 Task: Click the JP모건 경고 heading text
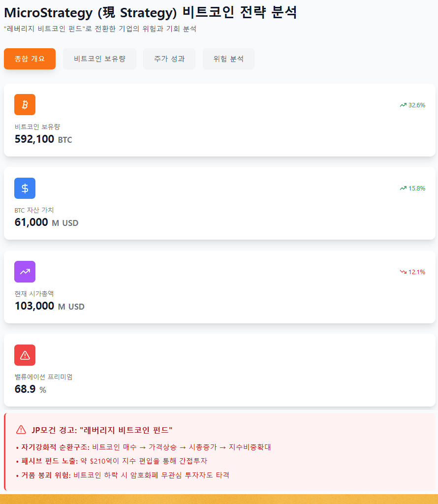pos(102,430)
